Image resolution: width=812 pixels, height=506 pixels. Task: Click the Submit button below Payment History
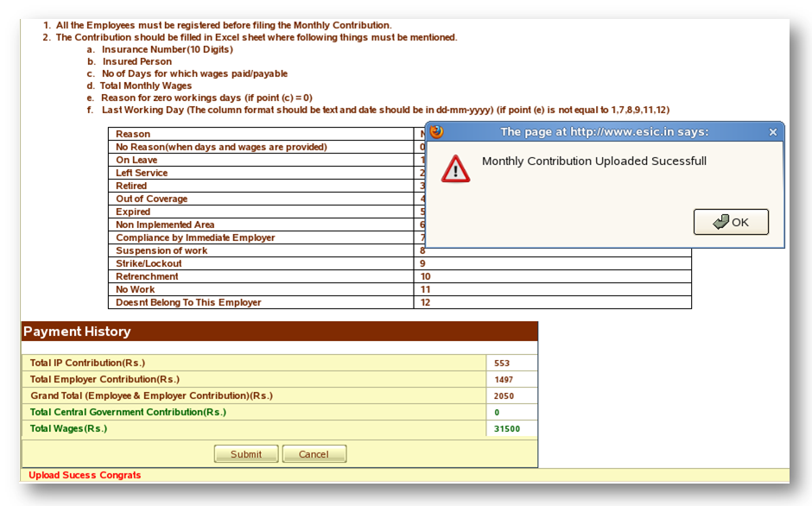point(245,453)
